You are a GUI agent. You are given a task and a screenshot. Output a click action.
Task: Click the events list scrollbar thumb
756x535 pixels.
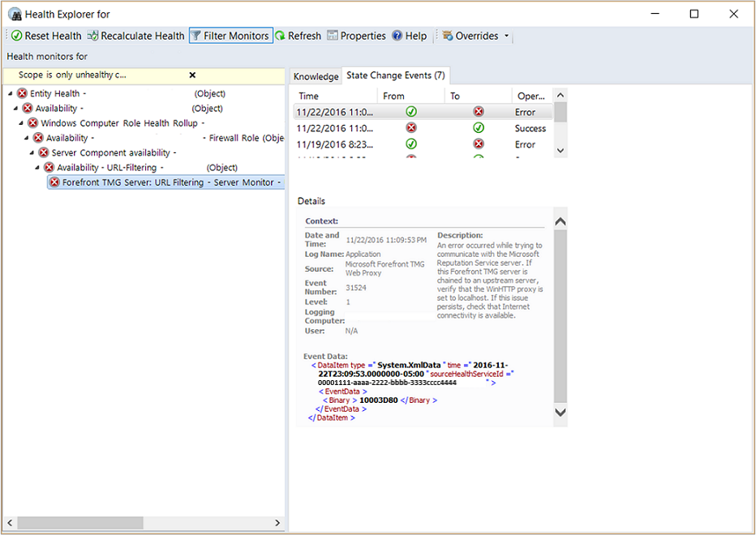(561, 112)
